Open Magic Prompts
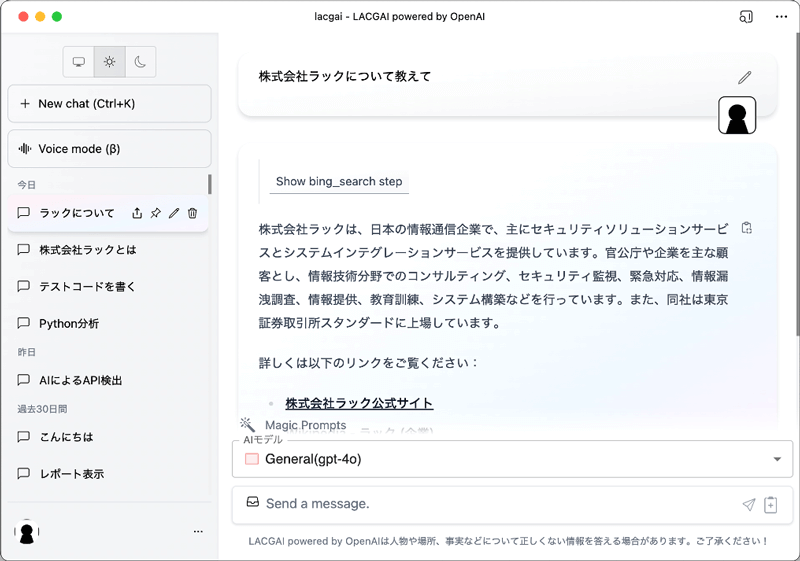 [305, 425]
